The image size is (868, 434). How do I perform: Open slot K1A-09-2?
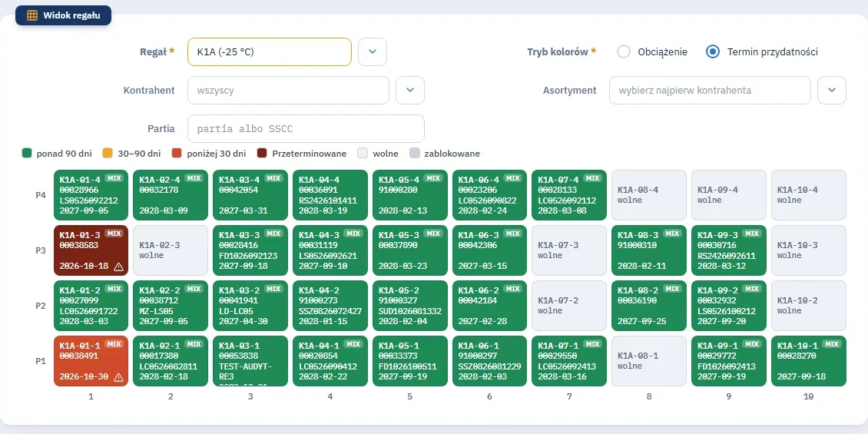(x=728, y=306)
